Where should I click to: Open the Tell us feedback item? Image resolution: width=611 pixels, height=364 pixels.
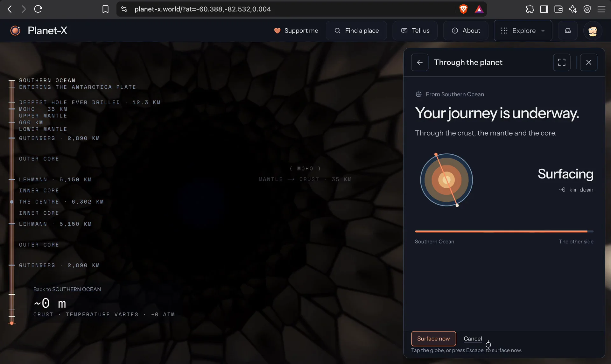click(x=415, y=31)
